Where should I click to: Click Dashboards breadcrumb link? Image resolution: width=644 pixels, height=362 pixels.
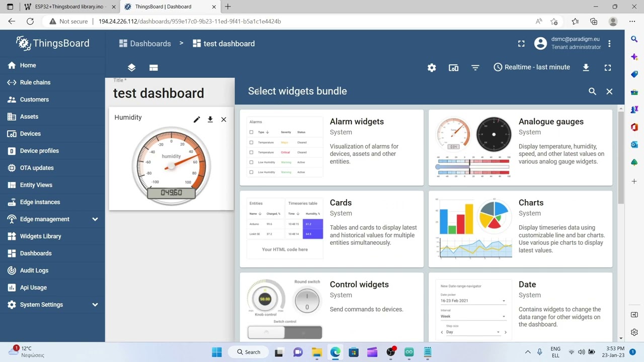pos(145,44)
